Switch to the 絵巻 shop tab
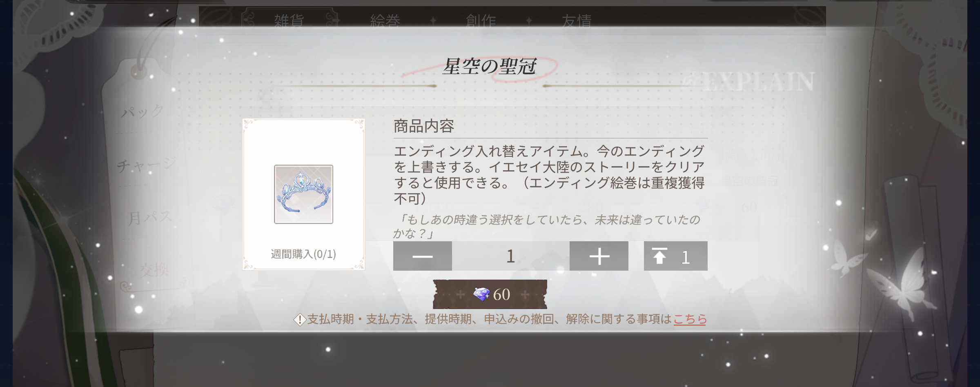The width and height of the screenshot is (980, 387). (x=385, y=20)
